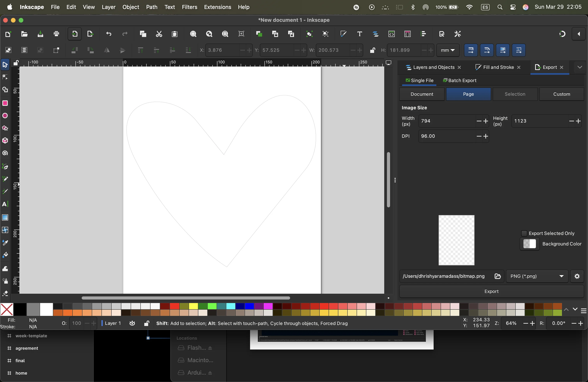Image resolution: width=588 pixels, height=382 pixels.
Task: Select the Gradient tool
Action: pyautogui.click(x=5, y=217)
